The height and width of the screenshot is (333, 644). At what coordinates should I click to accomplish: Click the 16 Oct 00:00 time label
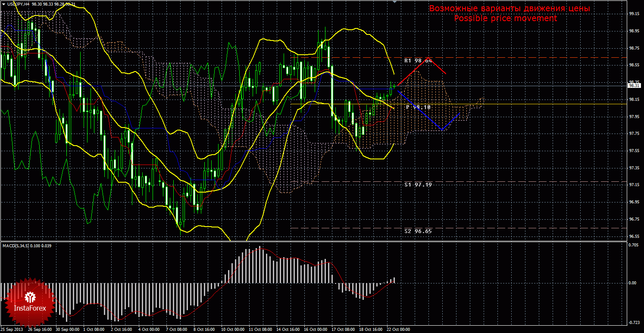(x=316, y=330)
